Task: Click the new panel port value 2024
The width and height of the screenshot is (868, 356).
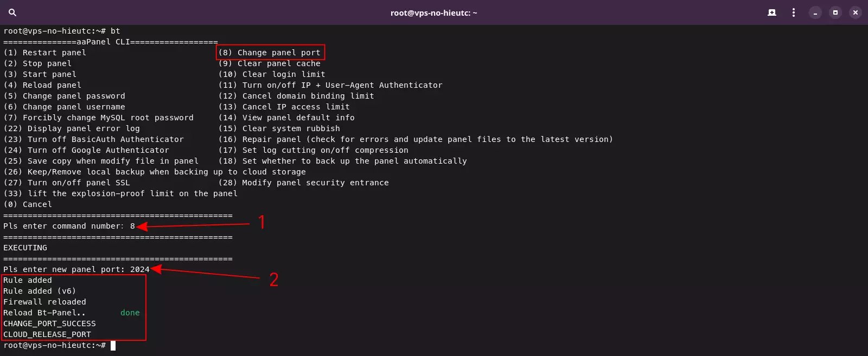Action: point(139,269)
